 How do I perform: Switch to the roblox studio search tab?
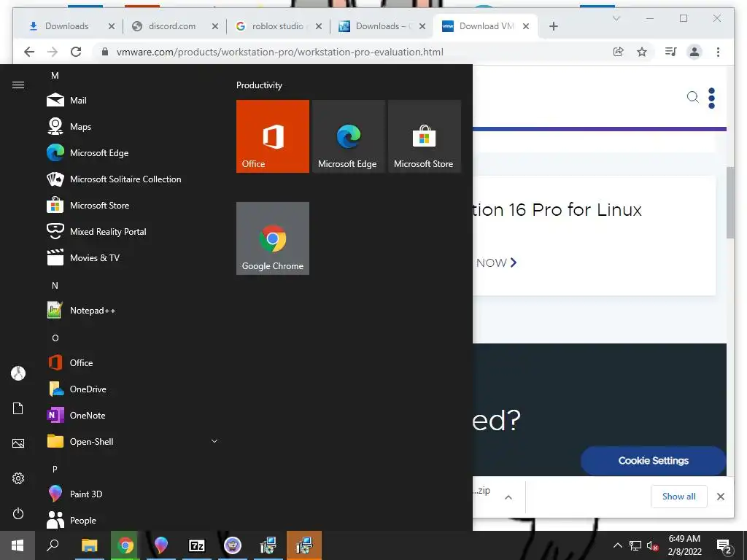click(278, 26)
